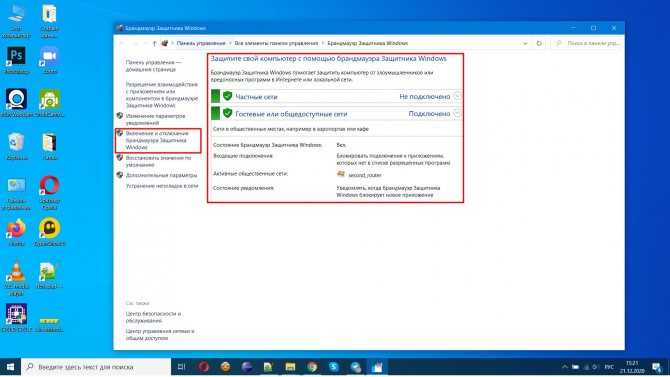Go up one level with the up arrow
Screen dimensions: 670x377
[154, 43]
